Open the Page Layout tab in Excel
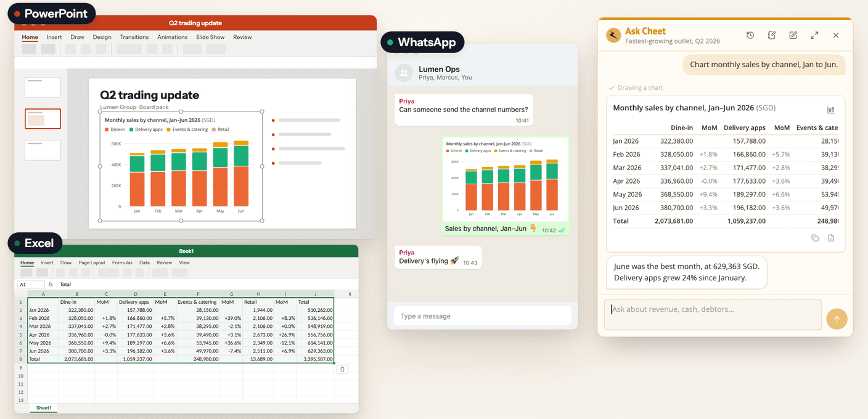The height and width of the screenshot is (419, 868). pyautogui.click(x=92, y=262)
